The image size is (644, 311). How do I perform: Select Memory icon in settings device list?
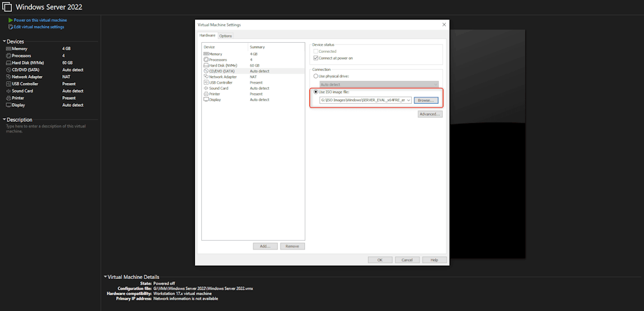point(206,54)
